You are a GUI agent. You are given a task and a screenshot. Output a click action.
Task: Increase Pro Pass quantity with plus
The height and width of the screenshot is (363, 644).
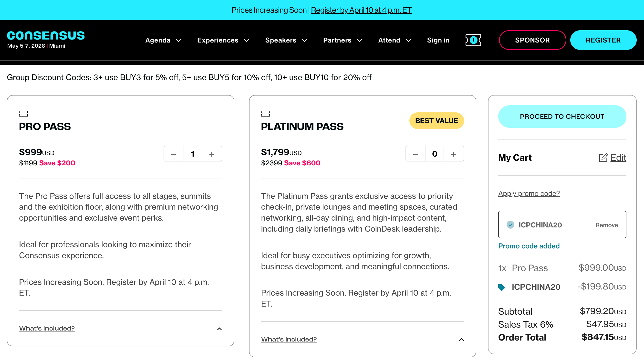211,154
